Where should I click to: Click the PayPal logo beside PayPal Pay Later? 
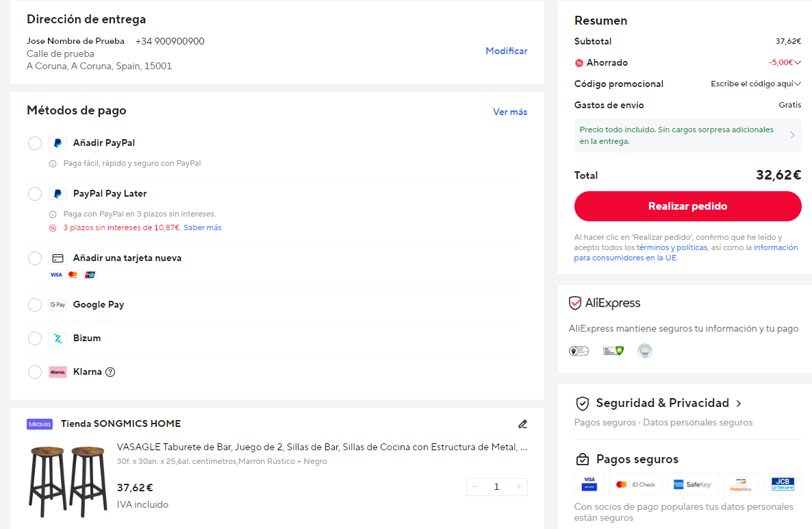tap(58, 194)
